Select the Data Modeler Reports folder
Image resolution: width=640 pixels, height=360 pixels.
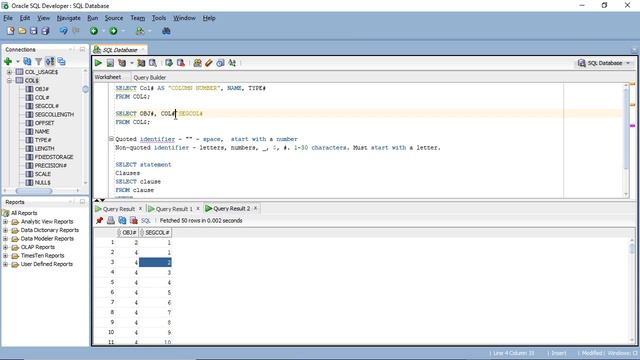47,238
